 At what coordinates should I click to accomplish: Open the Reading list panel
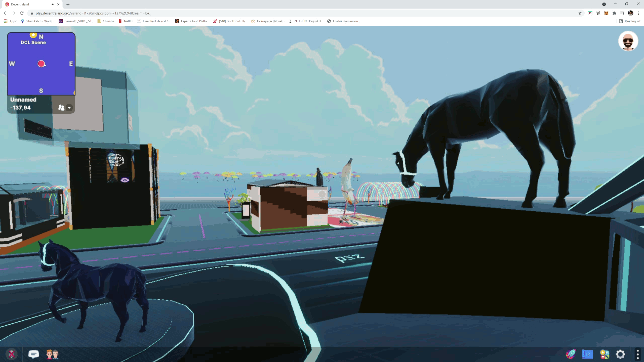click(630, 21)
